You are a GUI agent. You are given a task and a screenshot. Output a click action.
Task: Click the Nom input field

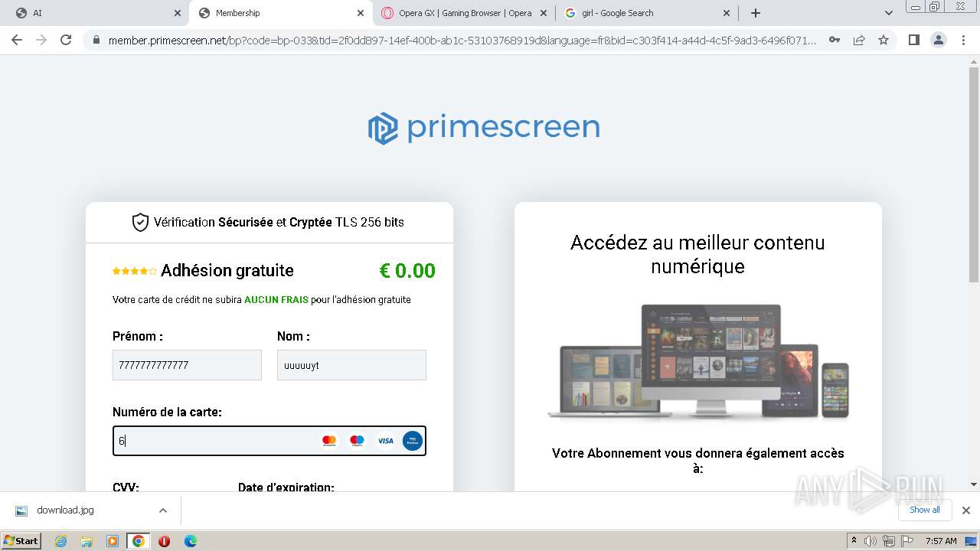[351, 365]
